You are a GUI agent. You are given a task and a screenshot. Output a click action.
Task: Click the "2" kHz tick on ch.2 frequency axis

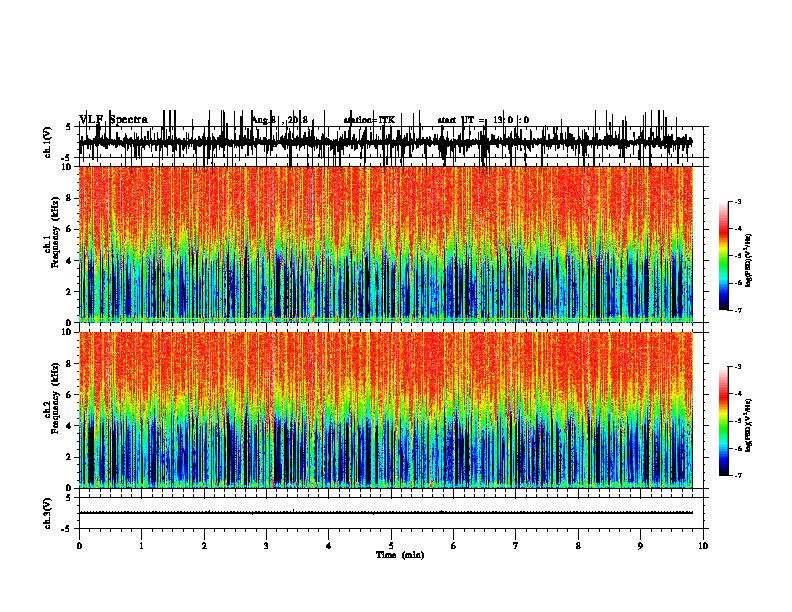click(x=70, y=457)
